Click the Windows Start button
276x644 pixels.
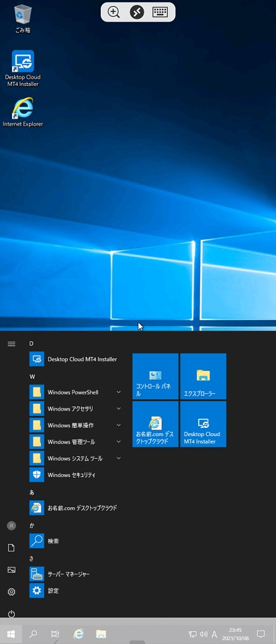[11, 634]
